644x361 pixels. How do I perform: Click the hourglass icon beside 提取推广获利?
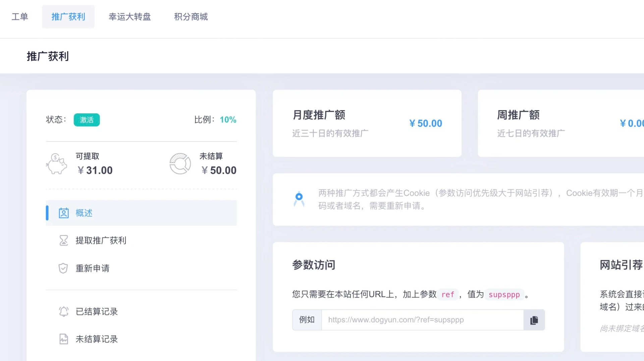point(64,241)
